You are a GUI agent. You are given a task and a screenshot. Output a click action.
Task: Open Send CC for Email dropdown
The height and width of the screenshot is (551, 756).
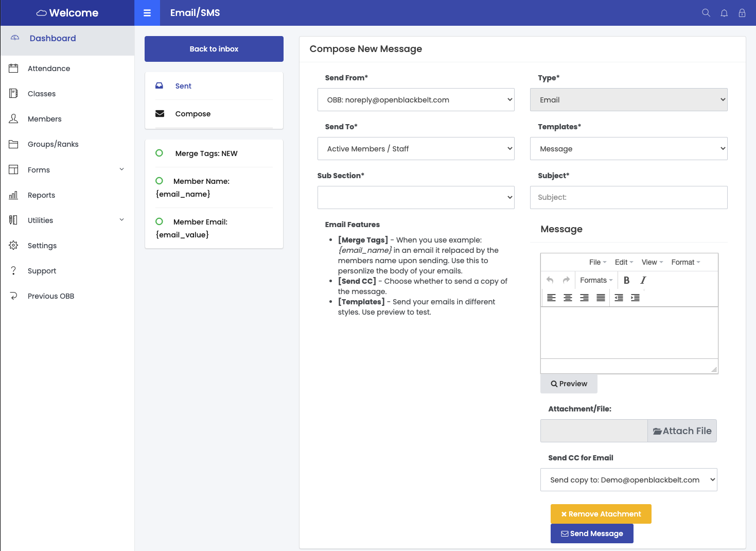(x=628, y=480)
